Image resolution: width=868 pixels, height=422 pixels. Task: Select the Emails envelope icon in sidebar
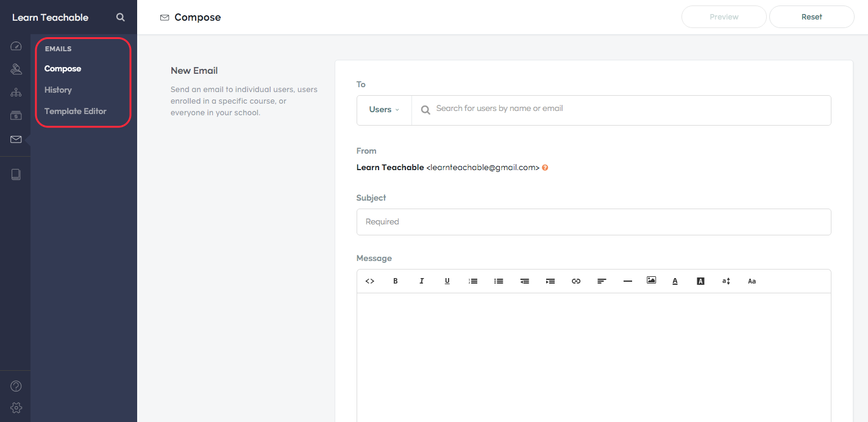[x=16, y=140]
